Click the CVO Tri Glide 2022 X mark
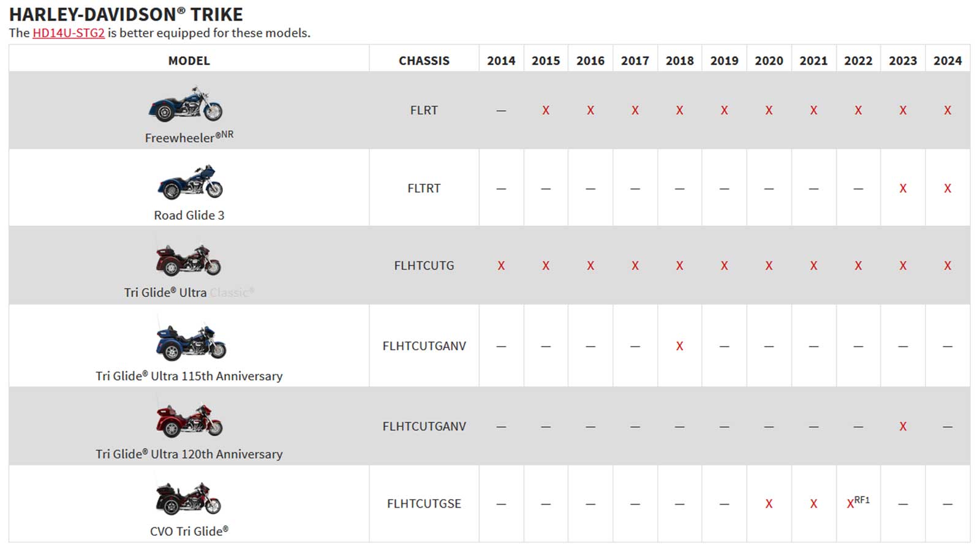This screenshot has width=980, height=548. tap(851, 504)
